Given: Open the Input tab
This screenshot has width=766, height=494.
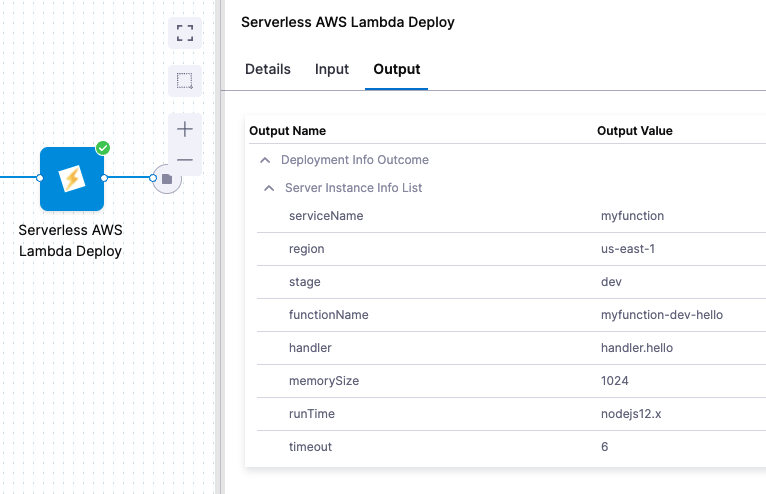Looking at the screenshot, I should tap(332, 69).
